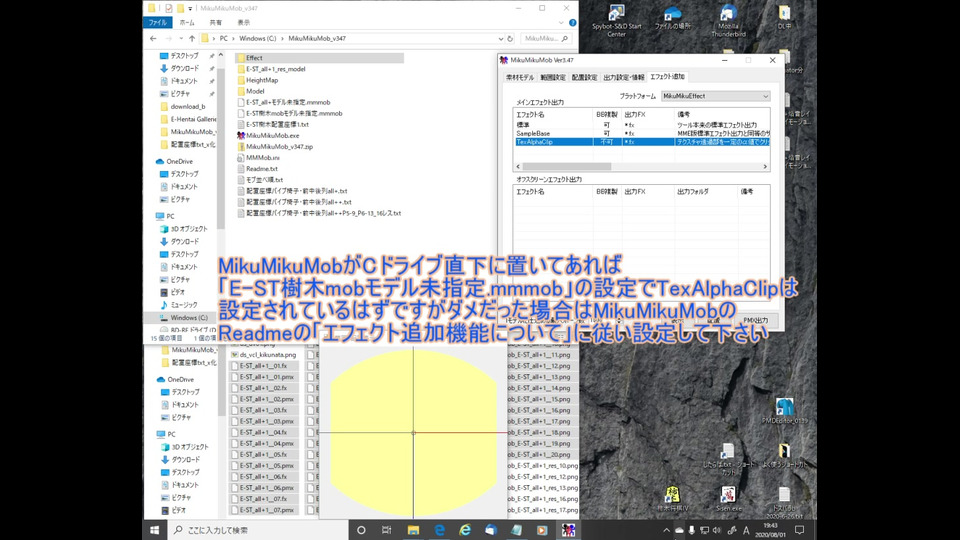960x540 pixels.
Task: Refresh the MikuMikuMob_v347 folder view
Action: [509, 38]
